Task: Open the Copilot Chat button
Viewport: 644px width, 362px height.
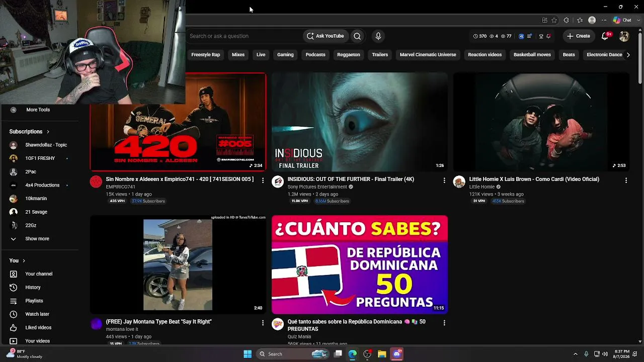Action: click(x=622, y=20)
